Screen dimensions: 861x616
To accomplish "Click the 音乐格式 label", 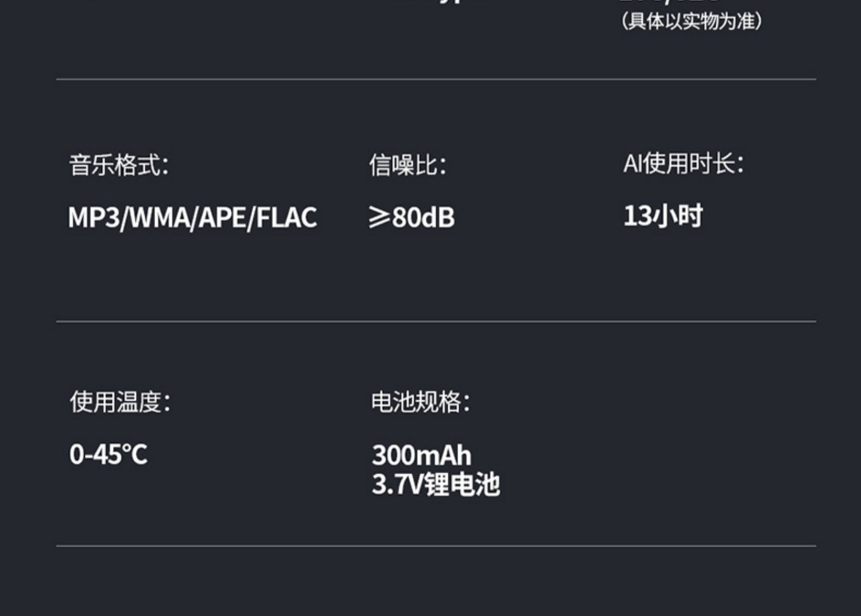I will [119, 165].
